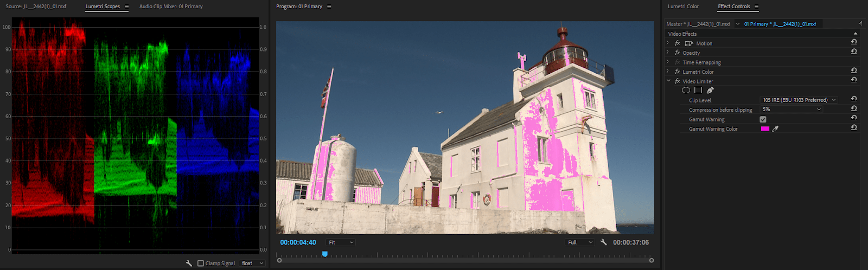Click the left zoom scroll bar handle
The width and height of the screenshot is (868, 270).
(x=279, y=260)
